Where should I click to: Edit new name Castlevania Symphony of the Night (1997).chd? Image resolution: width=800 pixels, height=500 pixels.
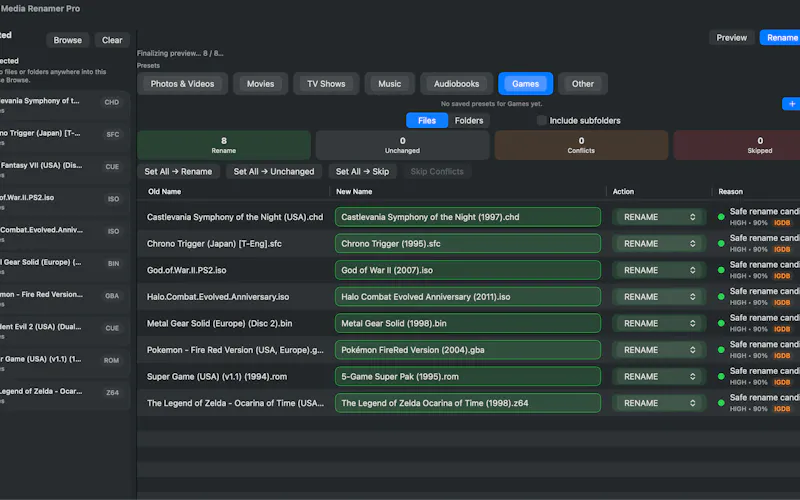[468, 217]
